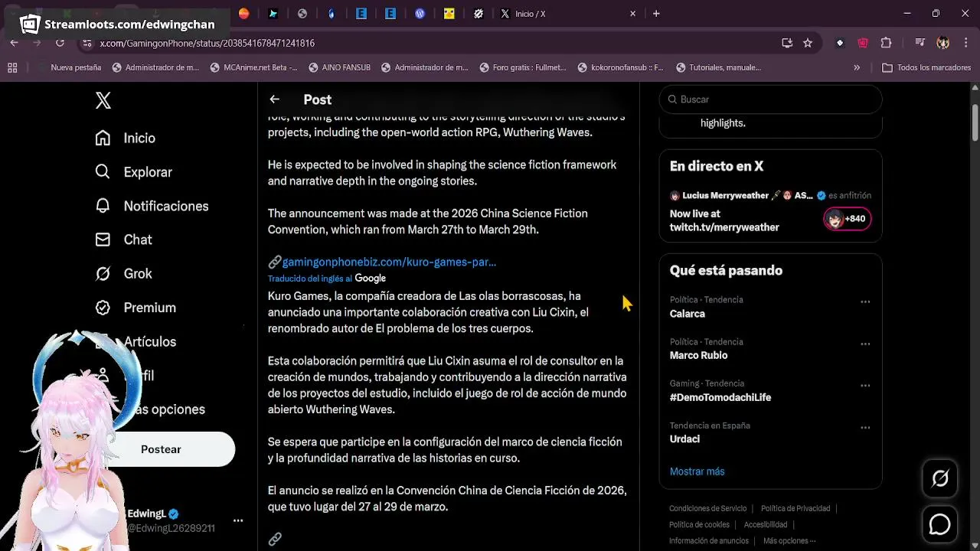This screenshot has height=551, width=980.
Task: Open more options for Calarca trend
Action: [865, 302]
